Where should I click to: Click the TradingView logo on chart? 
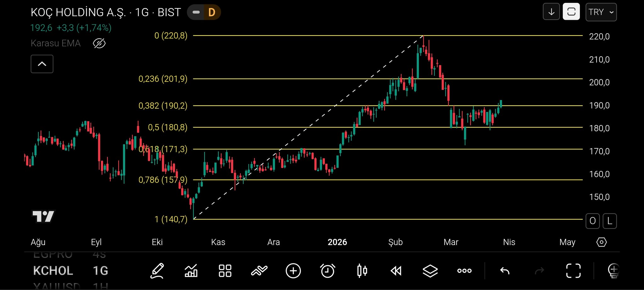(x=43, y=216)
